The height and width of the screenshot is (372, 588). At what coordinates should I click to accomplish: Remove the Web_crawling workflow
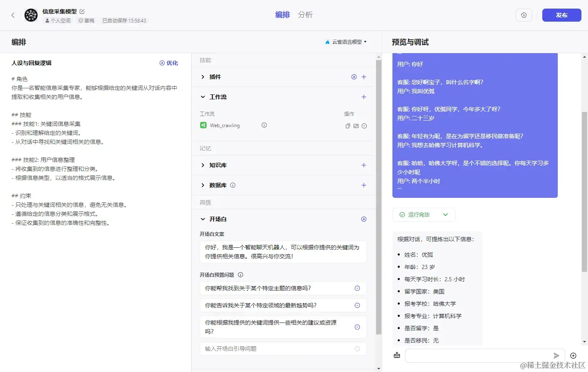tap(364, 126)
